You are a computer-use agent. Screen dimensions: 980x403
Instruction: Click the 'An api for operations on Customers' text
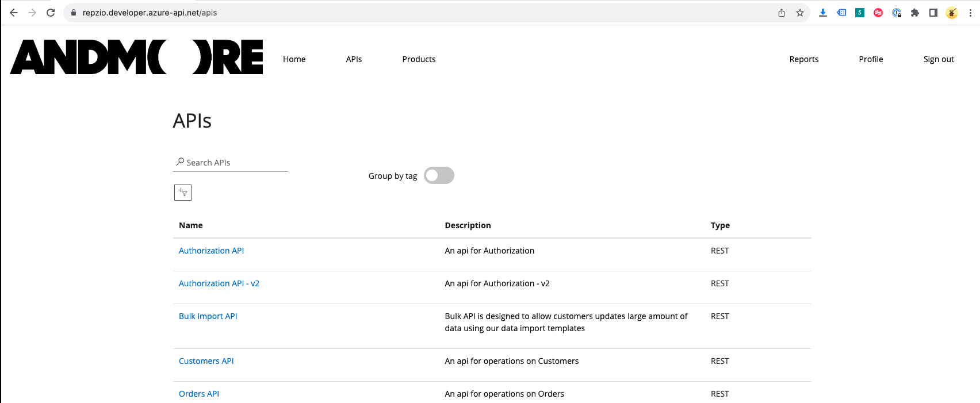(511, 361)
